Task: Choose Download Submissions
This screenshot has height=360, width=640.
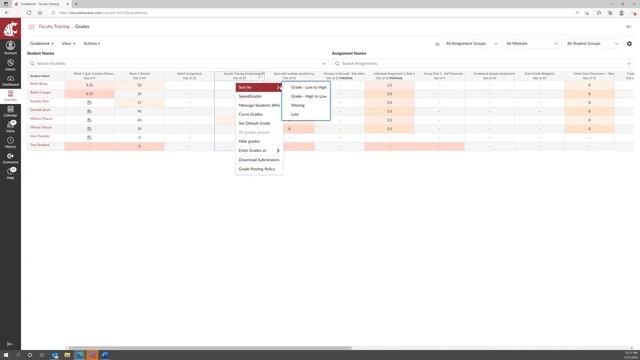Action: 259,160
